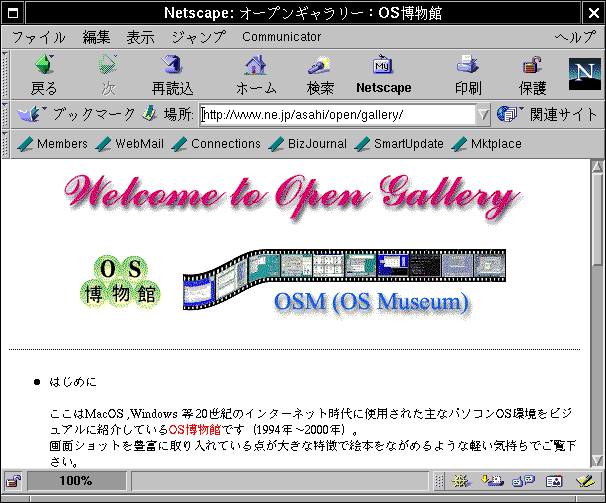Click the Back (戻る) arrow icon
The image size is (606, 503).
pyautogui.click(x=44, y=64)
